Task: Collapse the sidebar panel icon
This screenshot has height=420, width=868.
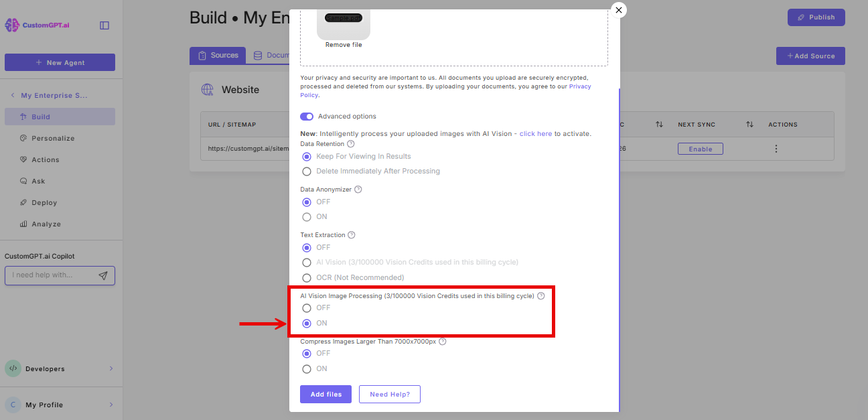Action: (x=104, y=25)
